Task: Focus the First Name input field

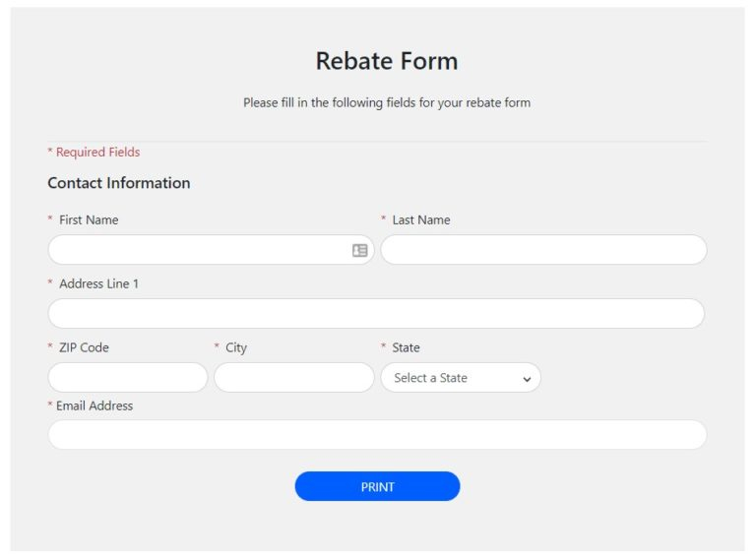Action: point(212,250)
